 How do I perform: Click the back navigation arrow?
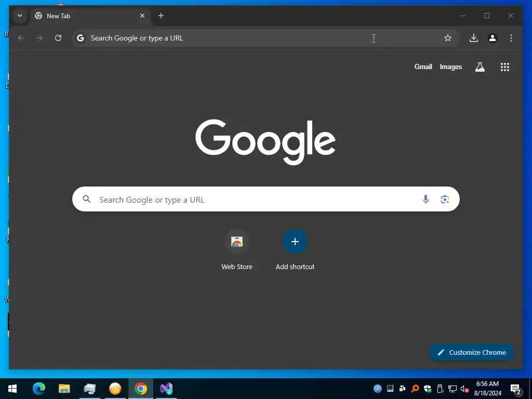[x=21, y=38]
